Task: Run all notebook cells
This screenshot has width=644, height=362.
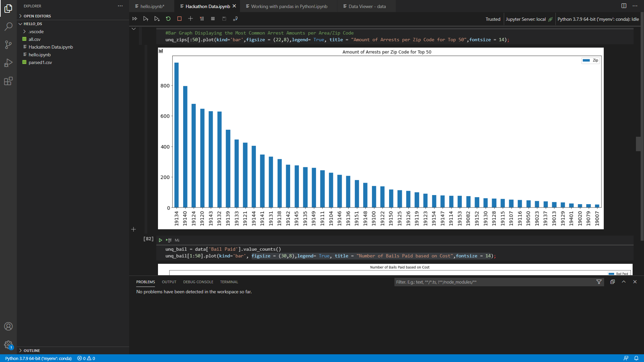Action: (135, 19)
